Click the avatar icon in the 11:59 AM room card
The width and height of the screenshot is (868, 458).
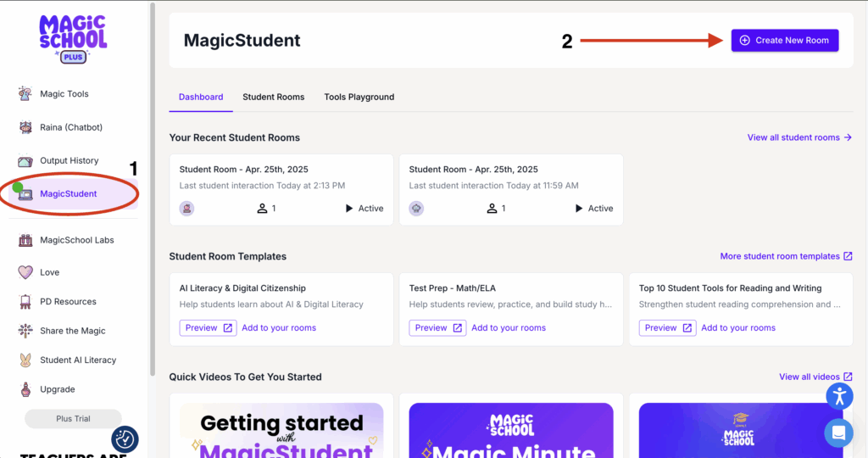tap(416, 209)
